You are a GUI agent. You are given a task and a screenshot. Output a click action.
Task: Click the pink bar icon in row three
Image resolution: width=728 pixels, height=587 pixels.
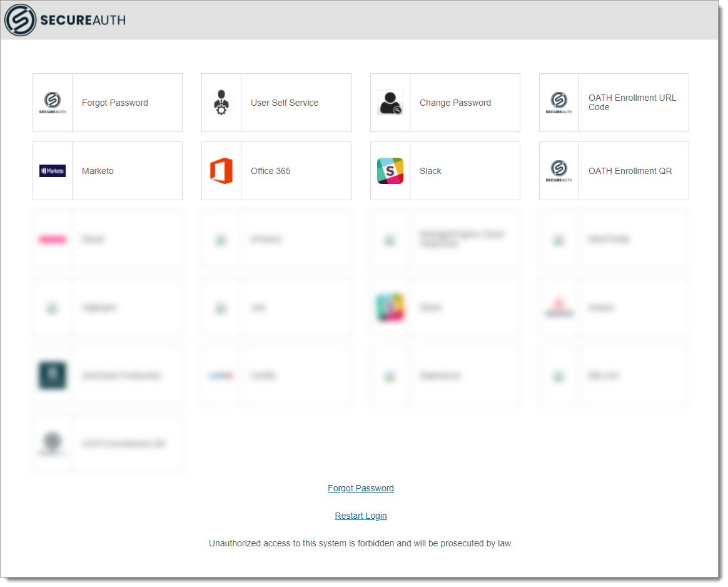pos(52,238)
